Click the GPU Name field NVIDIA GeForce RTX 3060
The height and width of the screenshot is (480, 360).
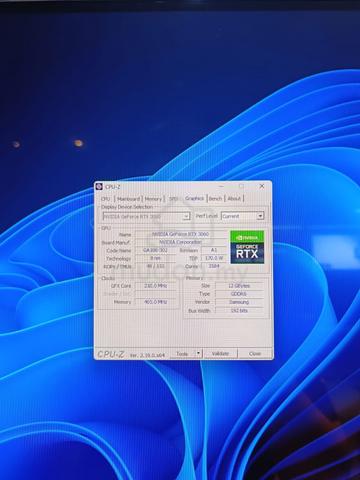point(181,234)
